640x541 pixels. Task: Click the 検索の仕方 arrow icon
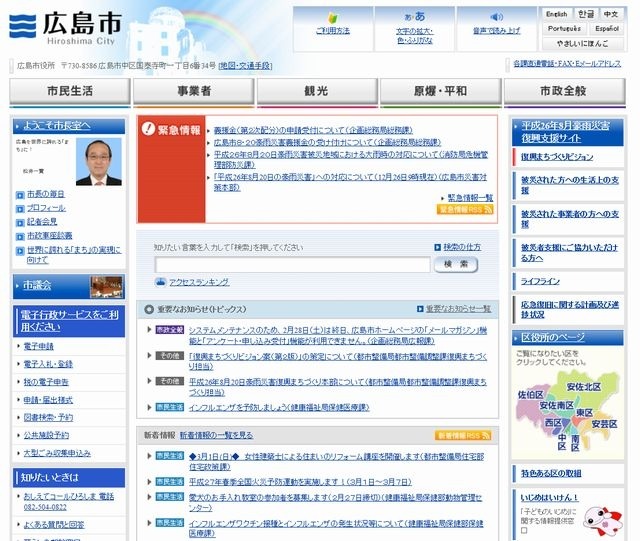(x=437, y=247)
